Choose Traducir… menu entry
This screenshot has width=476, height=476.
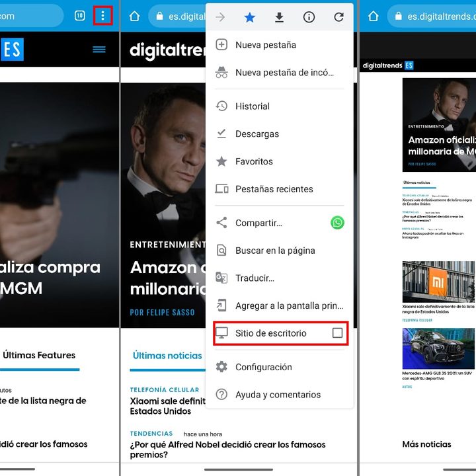pyautogui.click(x=279, y=278)
